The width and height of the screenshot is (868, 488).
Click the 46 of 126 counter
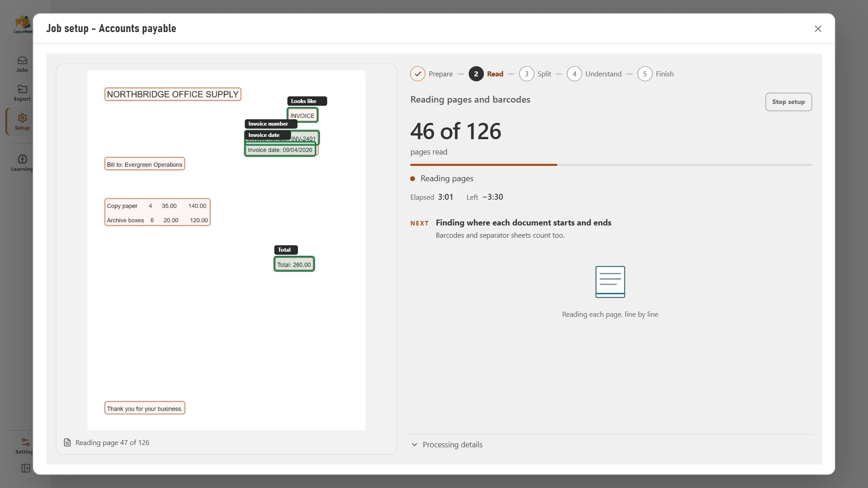coord(456,131)
